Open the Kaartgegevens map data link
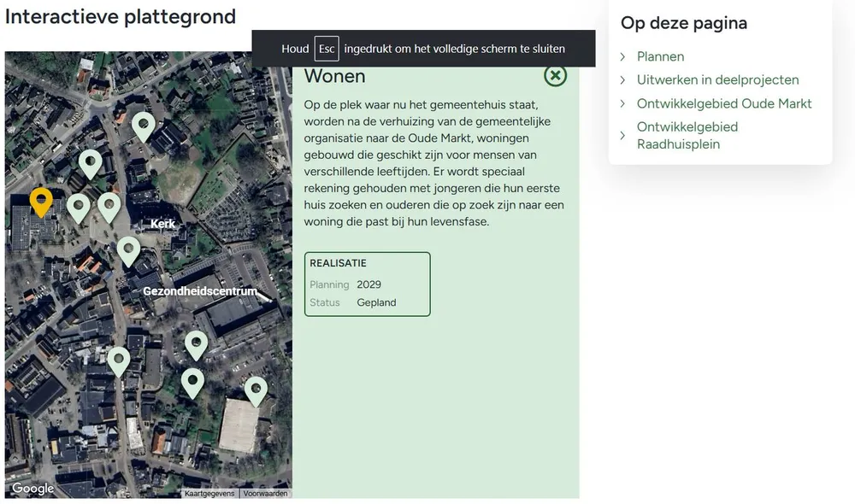The width and height of the screenshot is (855, 504). pyautogui.click(x=209, y=494)
